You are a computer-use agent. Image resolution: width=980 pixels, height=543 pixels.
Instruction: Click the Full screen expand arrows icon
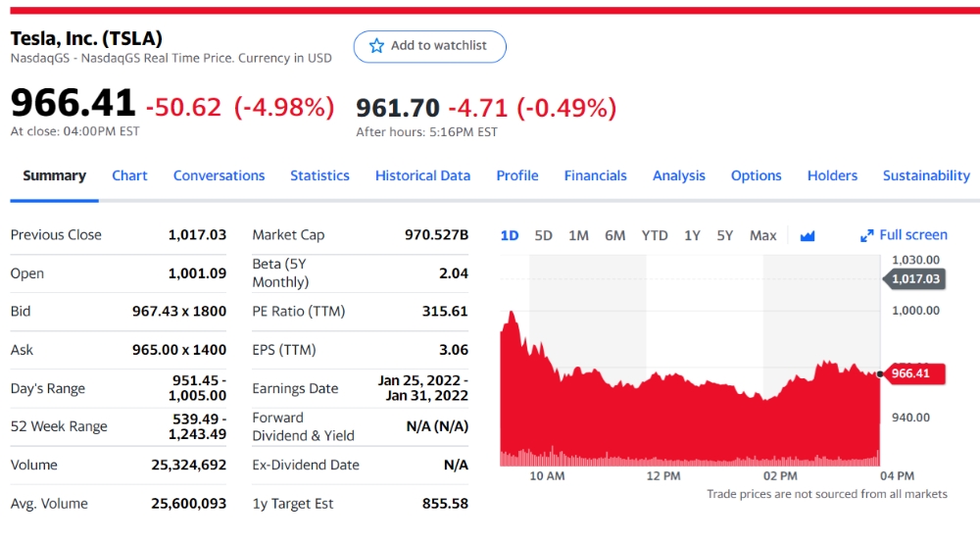click(x=866, y=235)
